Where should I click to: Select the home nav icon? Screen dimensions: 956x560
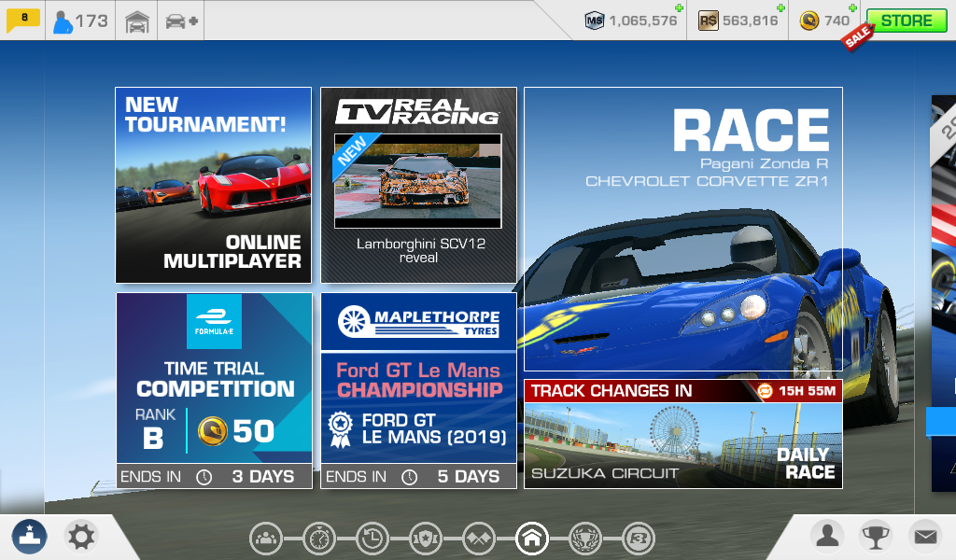531,539
